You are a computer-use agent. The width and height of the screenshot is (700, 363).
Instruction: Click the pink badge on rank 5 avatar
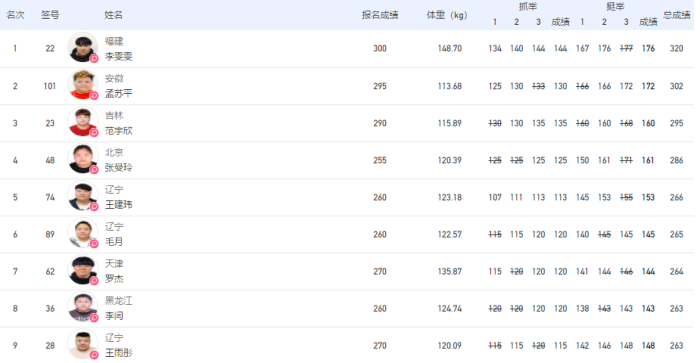pyautogui.click(x=94, y=207)
